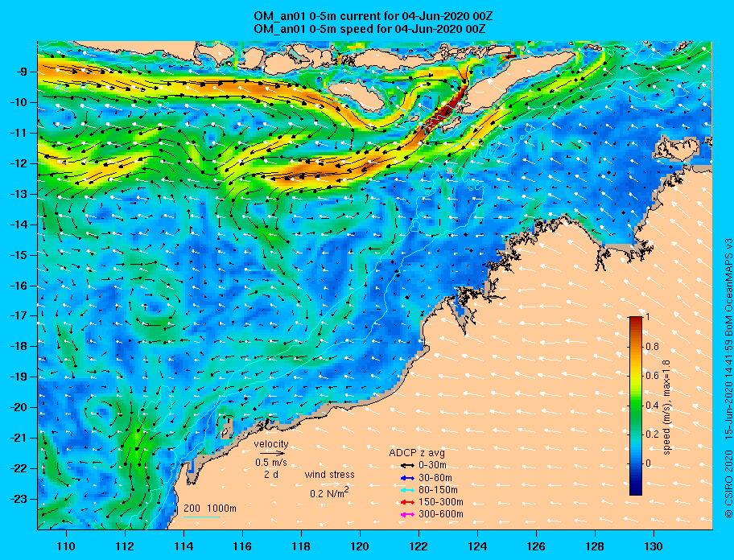Click the longitude axis label '118'
Screen dimensions: 734x560
301,546
